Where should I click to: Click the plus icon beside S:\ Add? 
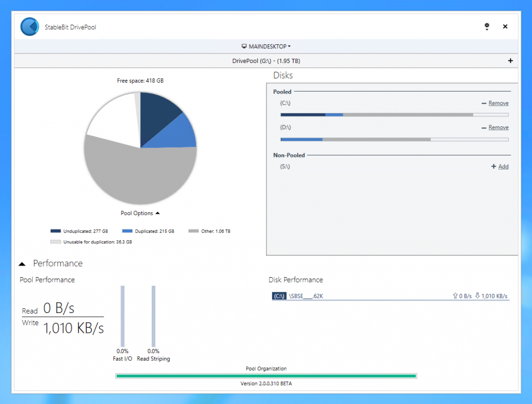tap(494, 166)
